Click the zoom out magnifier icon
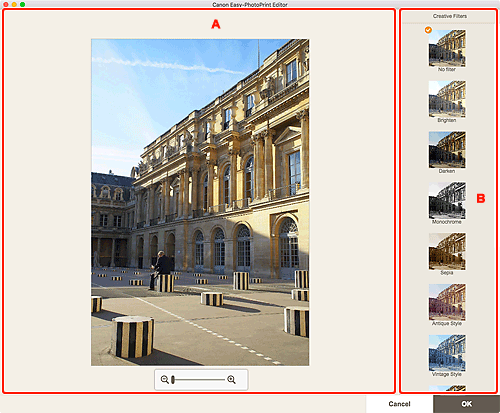The height and width of the screenshot is (413, 500). [165, 379]
